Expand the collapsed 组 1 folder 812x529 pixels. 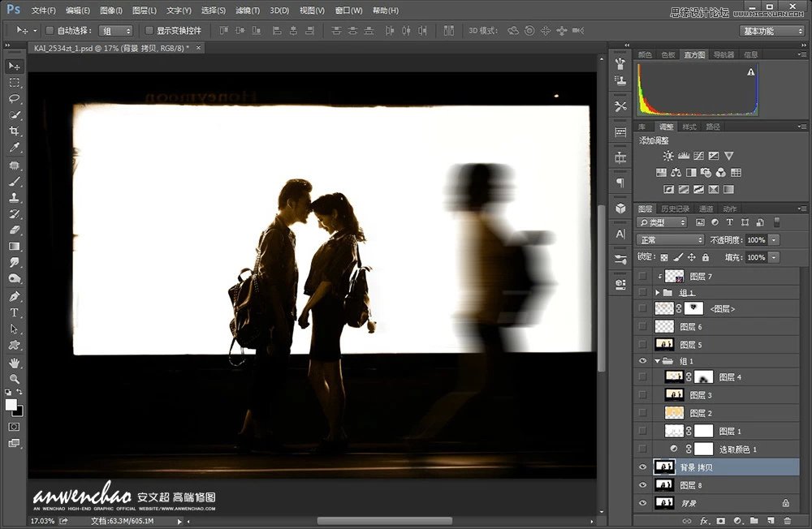tap(658, 292)
